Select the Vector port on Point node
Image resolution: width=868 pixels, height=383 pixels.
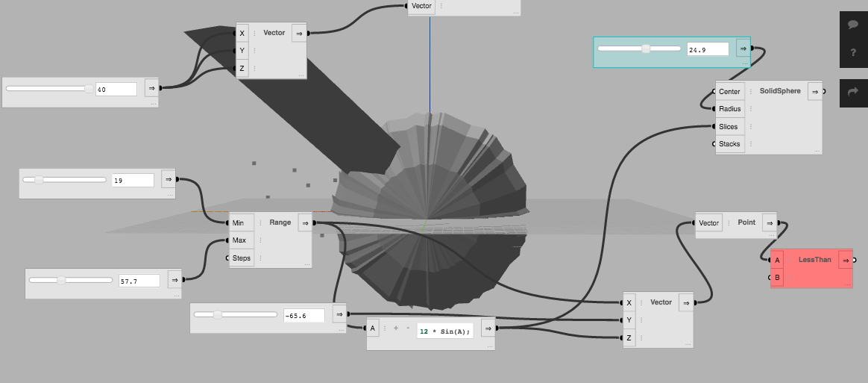pos(708,222)
